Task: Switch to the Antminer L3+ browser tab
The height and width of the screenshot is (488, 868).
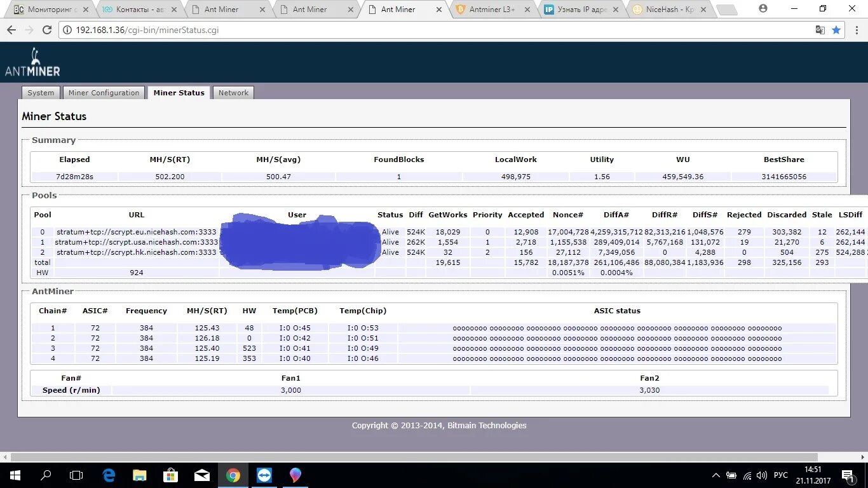Action: [x=492, y=10]
